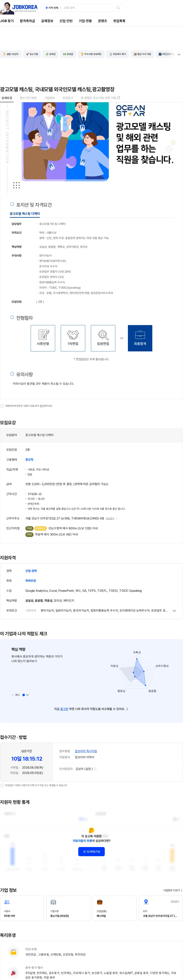Click the 7호선 badge beside 학동역

(x=29, y=535)
